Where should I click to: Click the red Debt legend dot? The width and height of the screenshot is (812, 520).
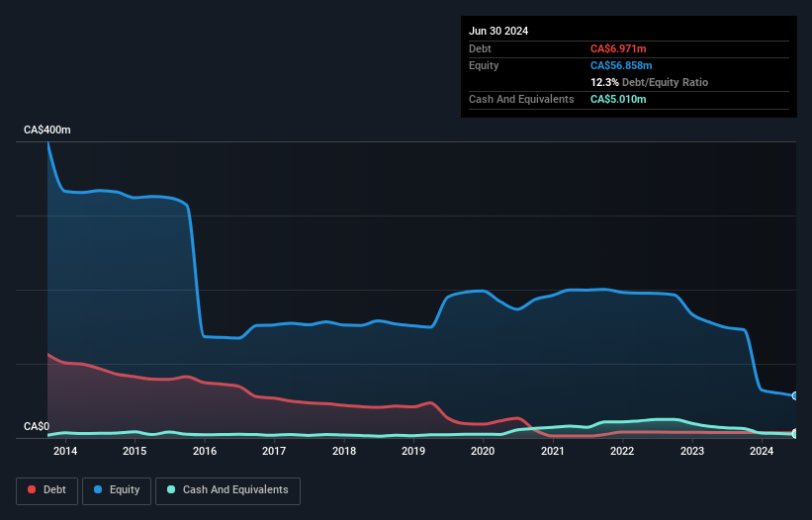pos(32,489)
